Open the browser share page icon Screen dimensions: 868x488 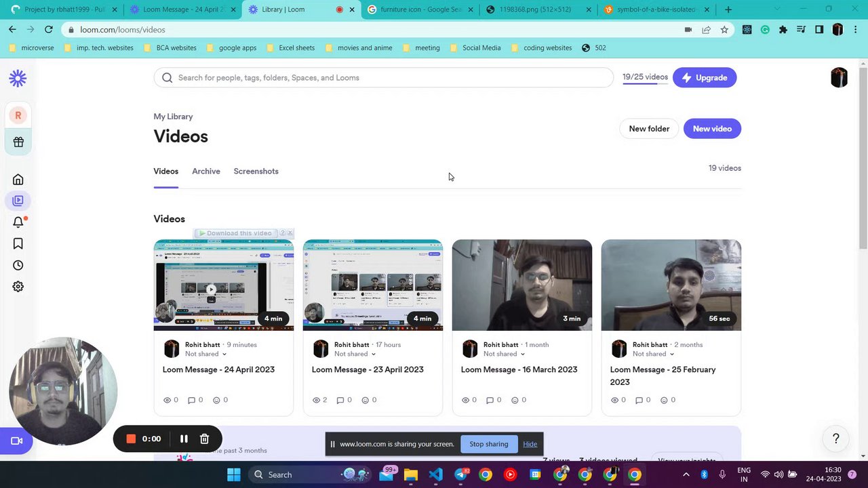pos(707,30)
